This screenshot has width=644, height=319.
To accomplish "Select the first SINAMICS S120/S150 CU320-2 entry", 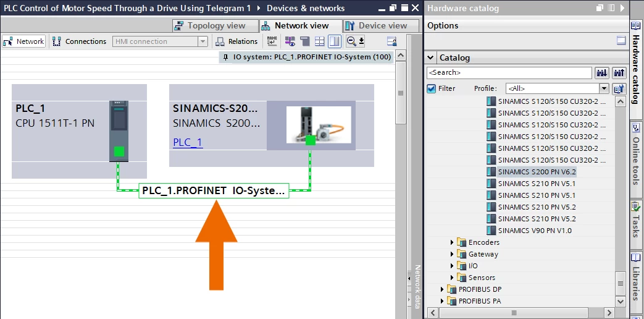I will coord(551,101).
